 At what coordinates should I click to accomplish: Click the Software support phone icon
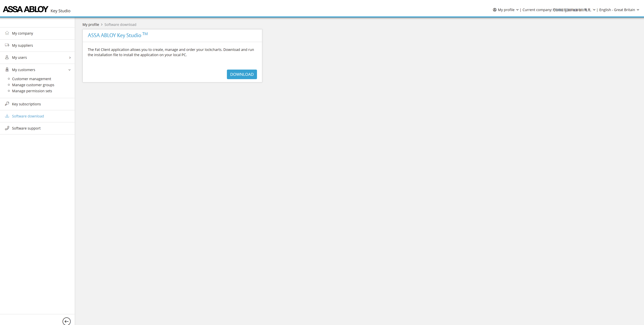[x=7, y=128]
